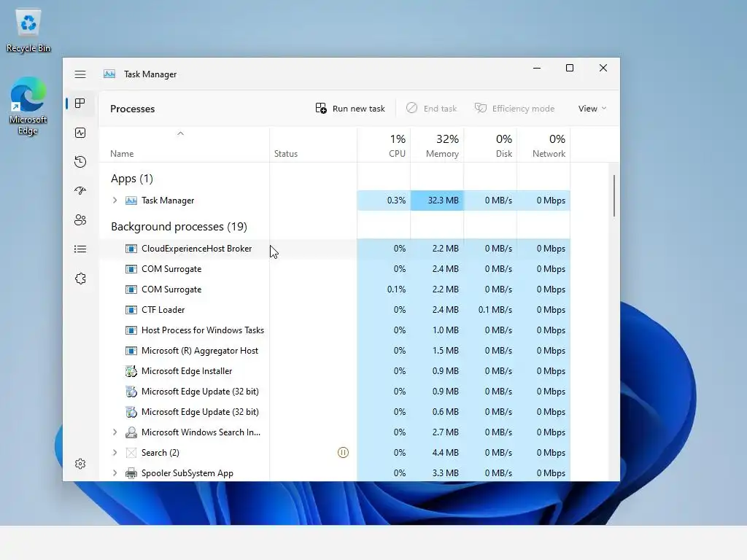Click the 32.3 MB memory cell
The image size is (747, 560).
[437, 201]
